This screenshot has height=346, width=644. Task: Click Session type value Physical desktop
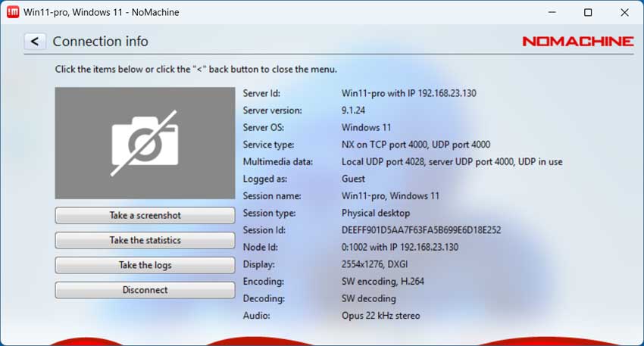click(375, 213)
